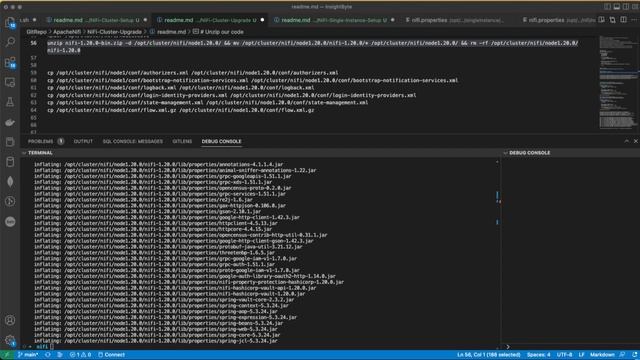The width and height of the screenshot is (640, 360).
Task: Click the debug console input prompt chevron
Action: (508, 347)
